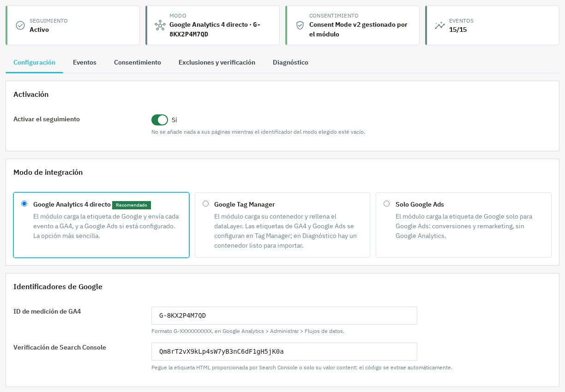This screenshot has height=392, width=565.
Task: Toggle the Activar el seguimiento switch
Action: pyautogui.click(x=160, y=120)
